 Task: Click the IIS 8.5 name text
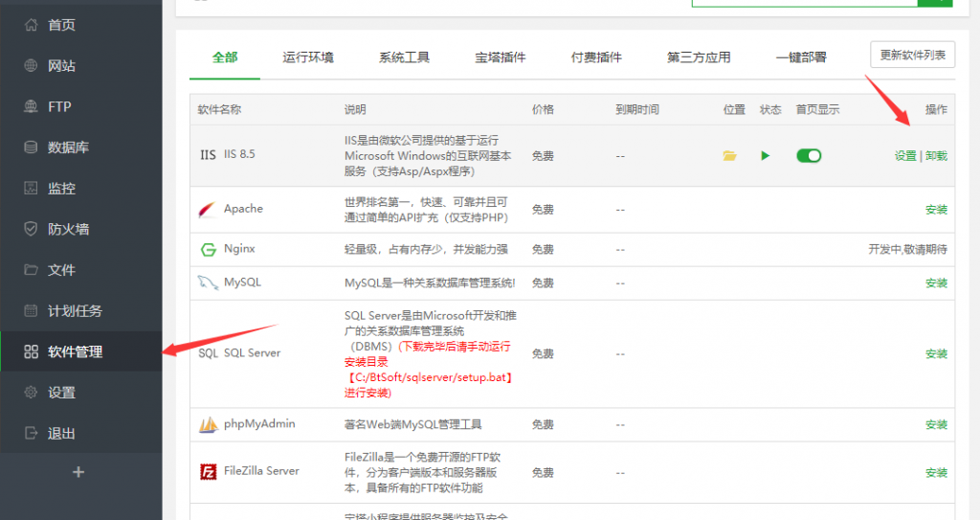239,154
